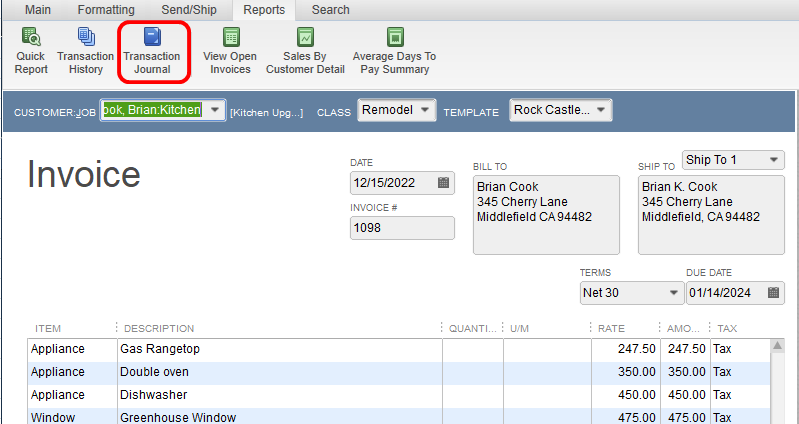This screenshot has width=799, height=424.
Task: Click the Tax cell in Double oven row
Action: tap(740, 372)
